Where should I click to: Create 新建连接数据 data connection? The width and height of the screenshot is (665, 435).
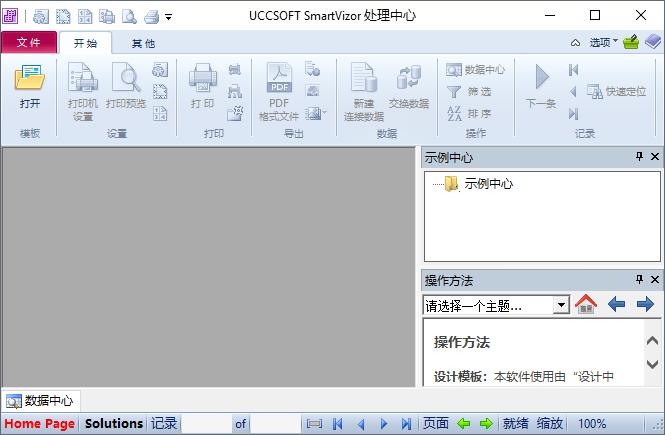click(363, 92)
